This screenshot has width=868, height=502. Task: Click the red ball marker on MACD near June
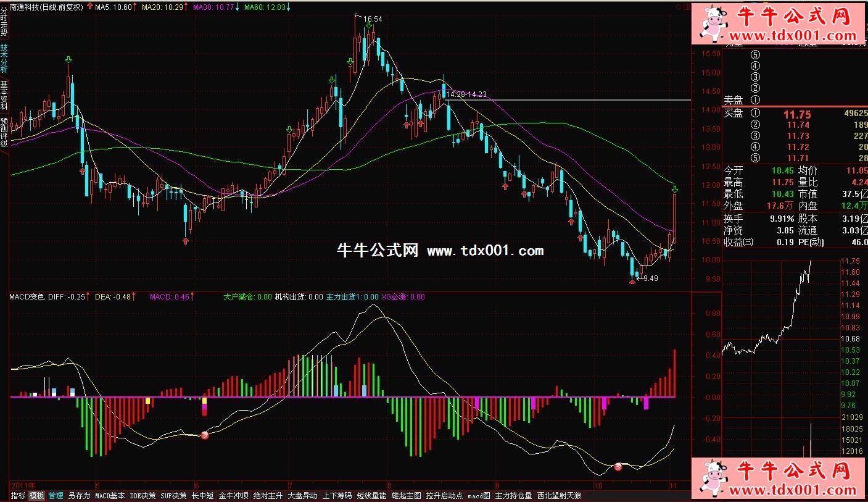click(x=205, y=435)
